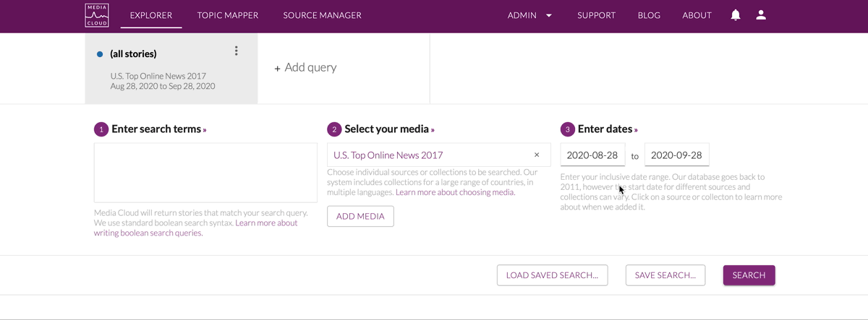The height and width of the screenshot is (320, 868).
Task: Open the SOURCE MANAGER tab
Action: (x=322, y=15)
